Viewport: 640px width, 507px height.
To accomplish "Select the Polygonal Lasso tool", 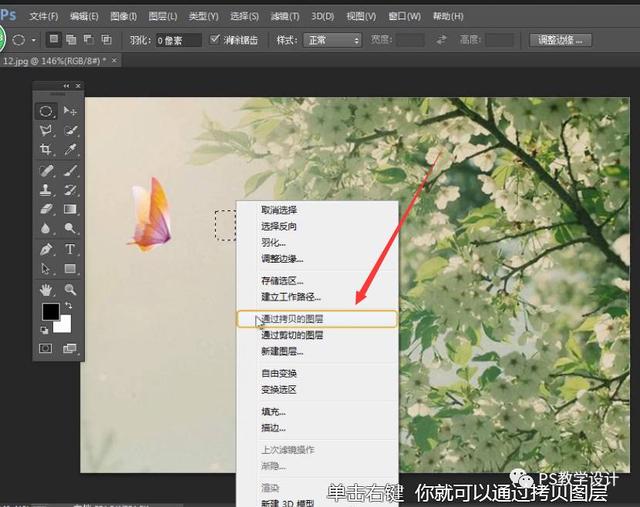I will point(46,131).
